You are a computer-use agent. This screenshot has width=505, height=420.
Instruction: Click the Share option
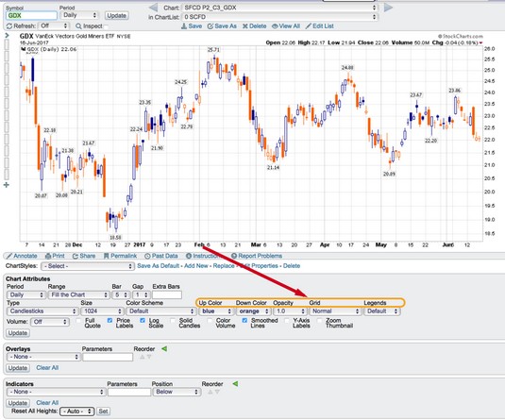[x=84, y=256]
